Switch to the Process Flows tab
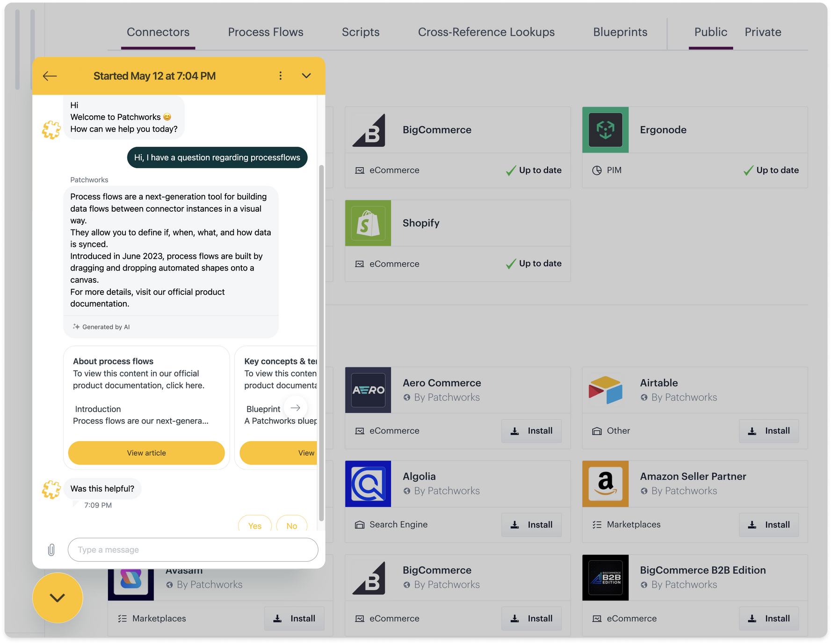This screenshot has height=644, width=832. 265,32
